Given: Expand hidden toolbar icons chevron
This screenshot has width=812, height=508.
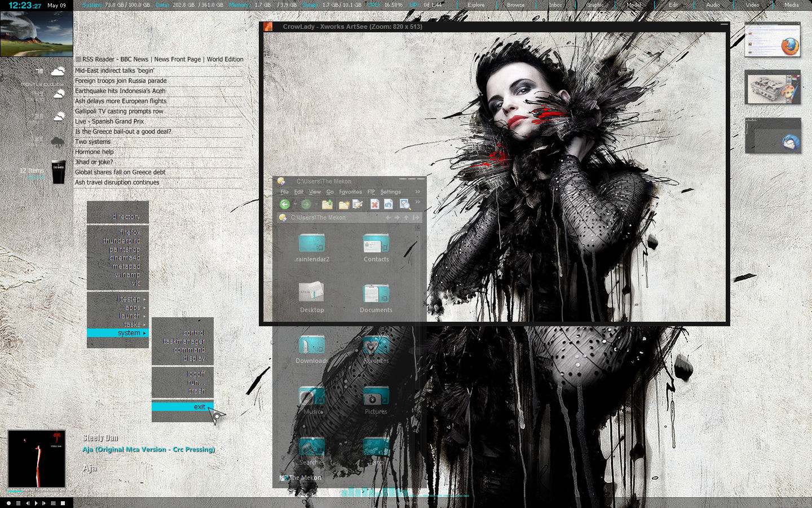Looking at the screenshot, I should pos(418,202).
